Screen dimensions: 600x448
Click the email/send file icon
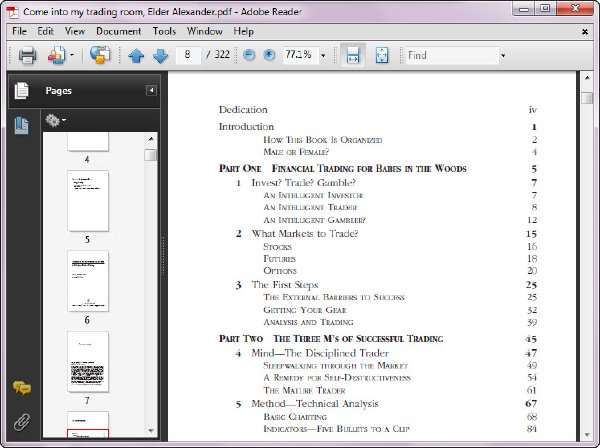[x=100, y=55]
